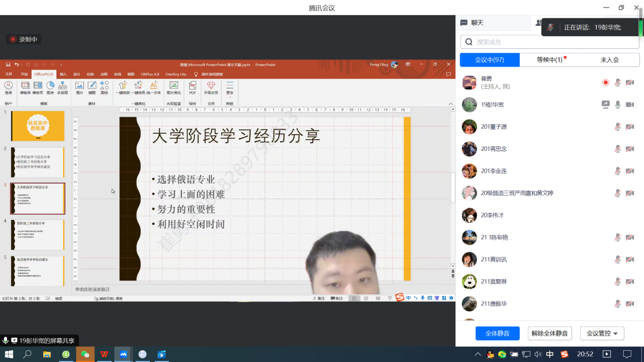Click the 模板库 template library icon
644x362 pixels.
coord(25,87)
